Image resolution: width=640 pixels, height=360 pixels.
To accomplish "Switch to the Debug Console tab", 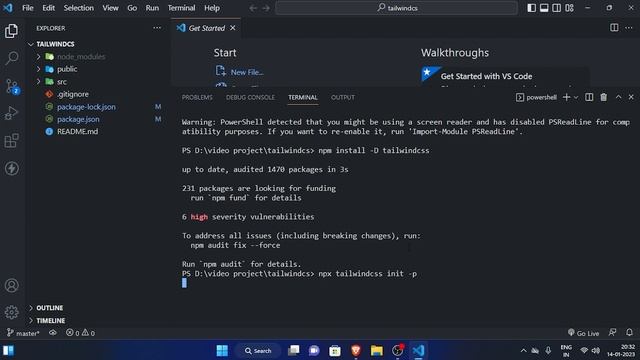I will (x=250, y=97).
